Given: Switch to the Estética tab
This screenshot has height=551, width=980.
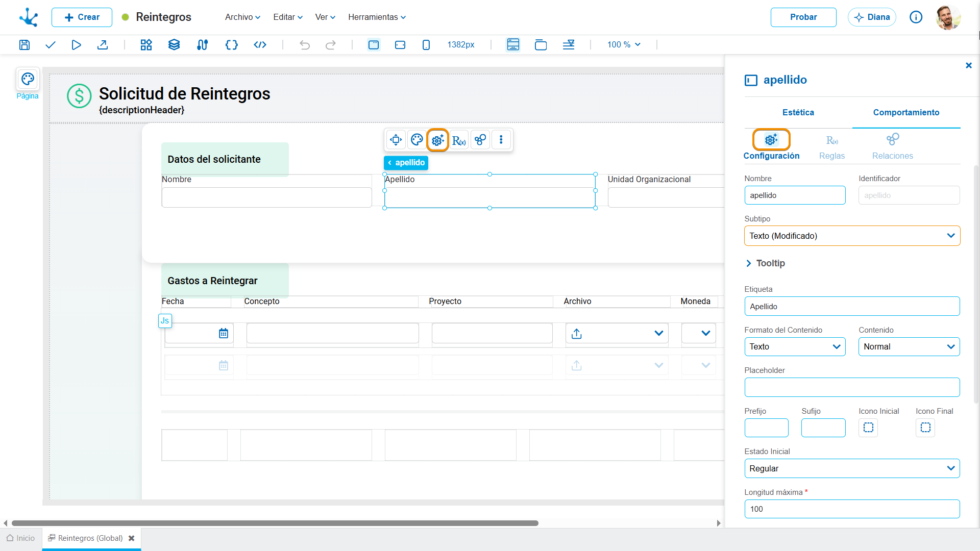Looking at the screenshot, I should [x=798, y=112].
